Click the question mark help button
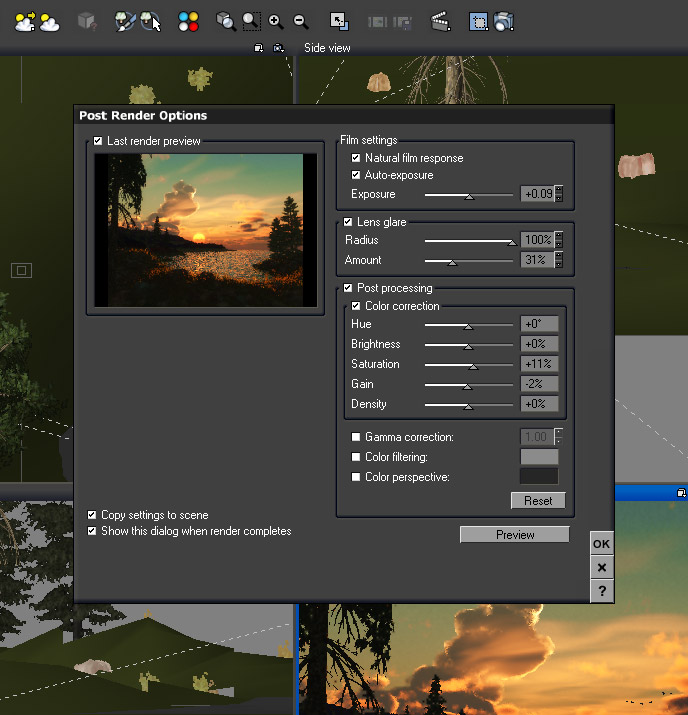This screenshot has width=688, height=715. coord(601,591)
